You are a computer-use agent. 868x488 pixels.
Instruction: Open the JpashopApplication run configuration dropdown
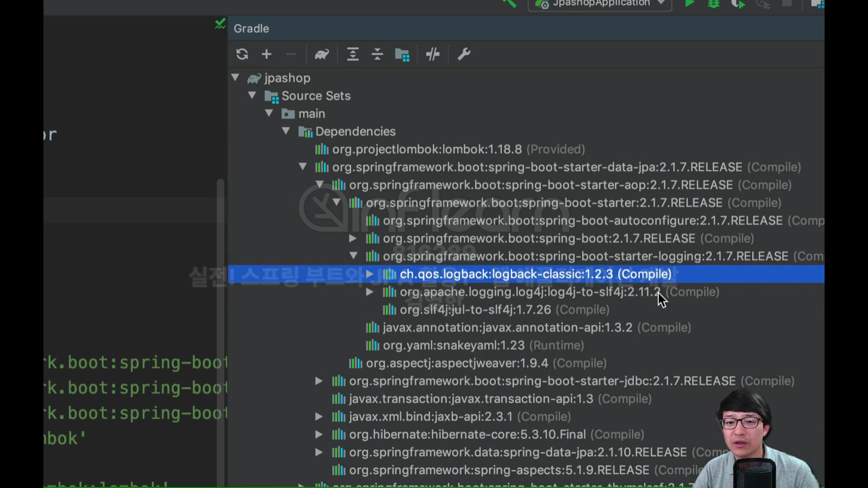(x=600, y=4)
